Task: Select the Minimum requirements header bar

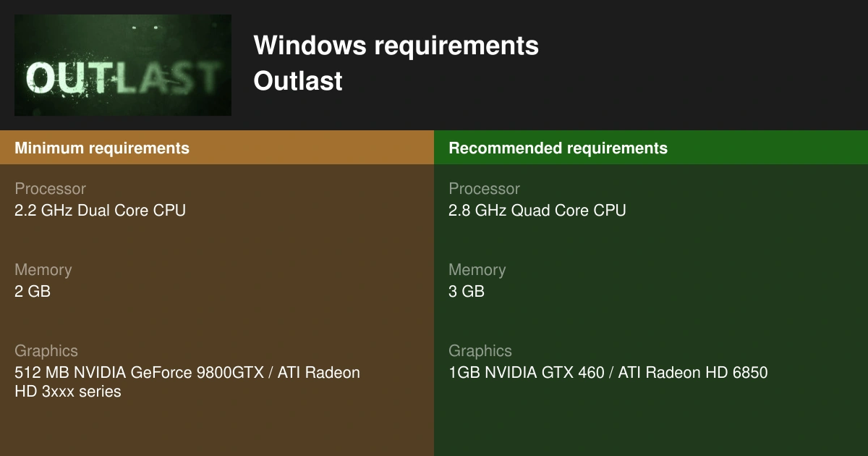Action: pos(217,148)
